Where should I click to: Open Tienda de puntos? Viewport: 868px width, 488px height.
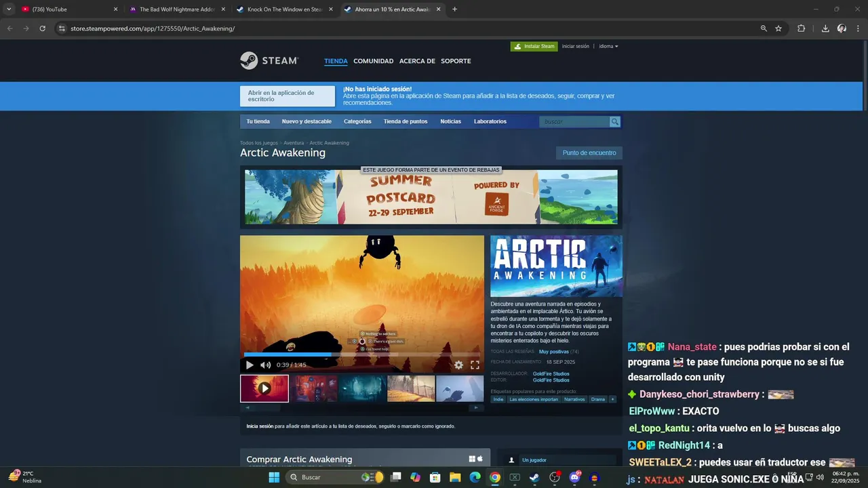406,121
